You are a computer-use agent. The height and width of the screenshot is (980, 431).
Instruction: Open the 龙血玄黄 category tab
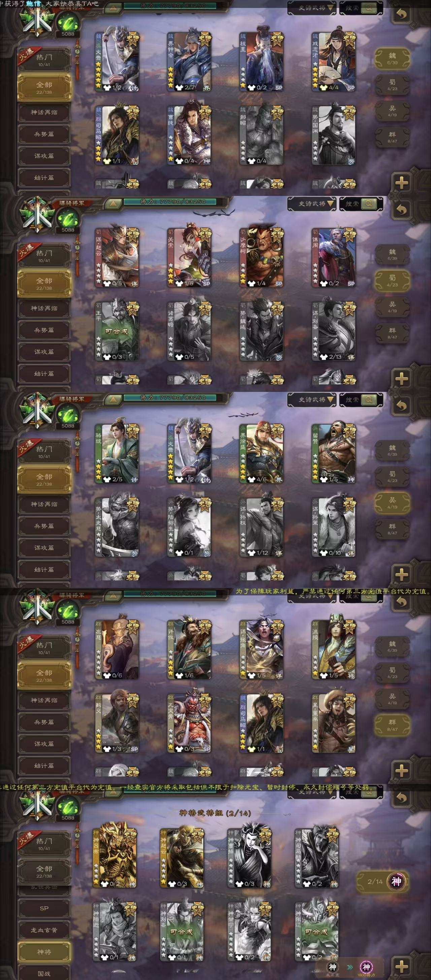44,930
